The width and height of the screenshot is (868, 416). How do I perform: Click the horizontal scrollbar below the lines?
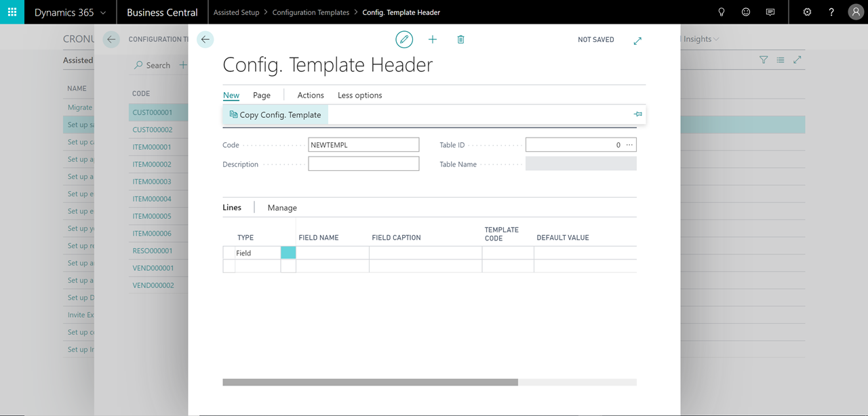[x=370, y=381]
